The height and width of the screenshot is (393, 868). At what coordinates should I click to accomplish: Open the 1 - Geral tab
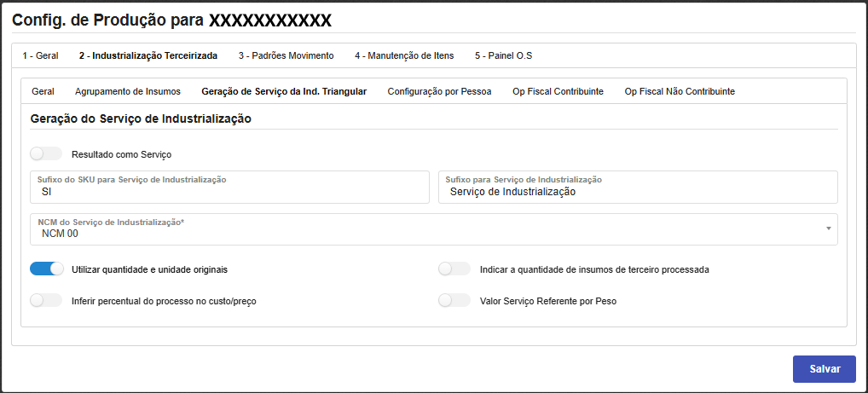pos(40,55)
